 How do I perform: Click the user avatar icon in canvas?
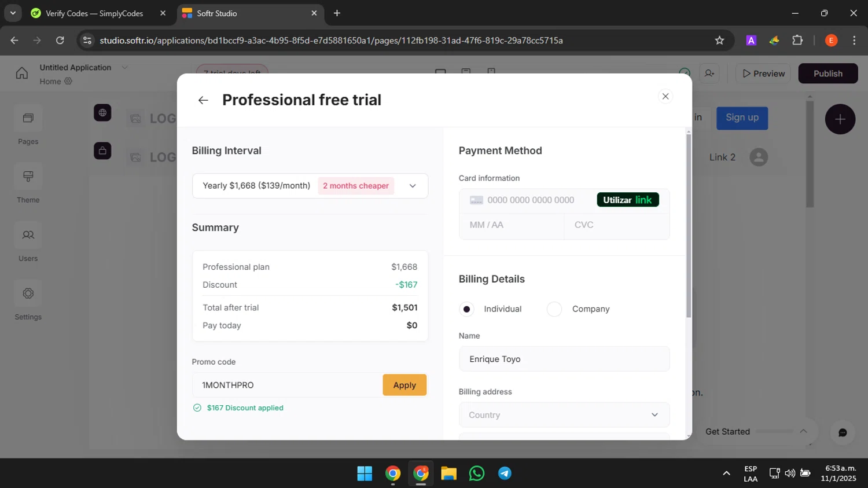click(x=759, y=157)
